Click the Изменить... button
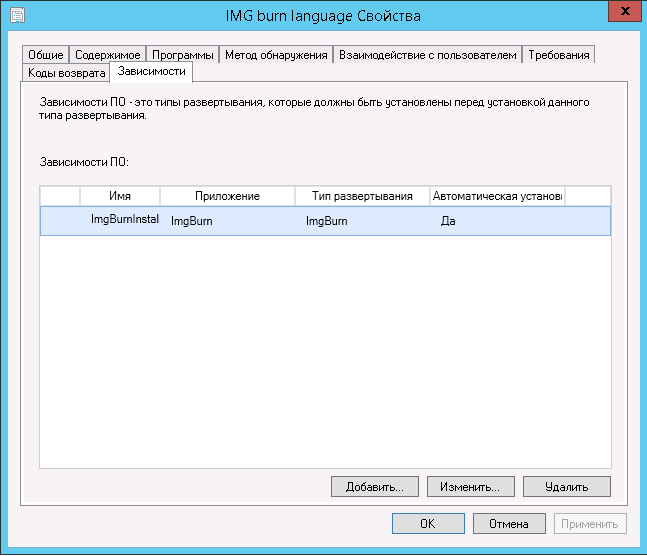 coord(470,487)
